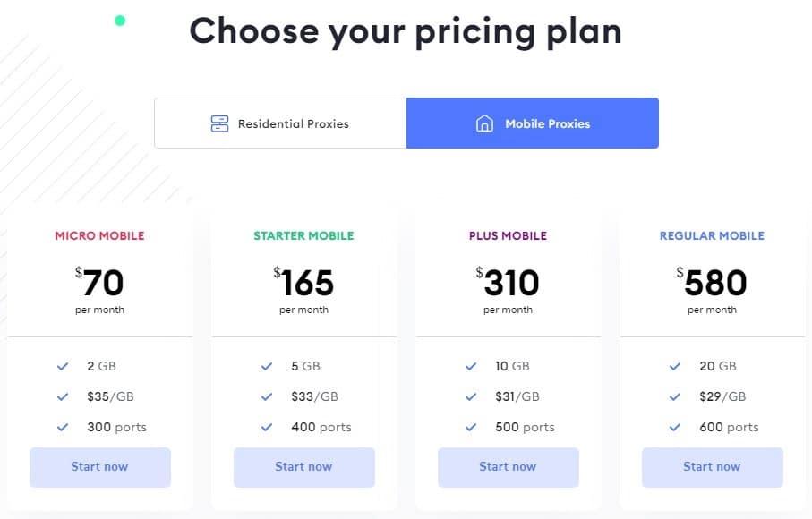Start now with Plus Mobile plan
Viewport: 812px width, 519px height.
point(508,467)
